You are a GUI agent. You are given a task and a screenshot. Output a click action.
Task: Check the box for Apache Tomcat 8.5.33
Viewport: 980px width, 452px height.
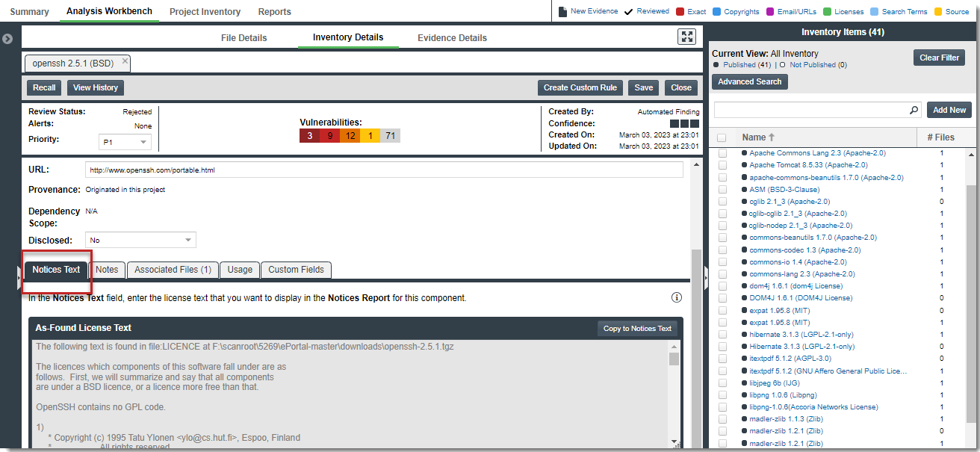pos(722,165)
